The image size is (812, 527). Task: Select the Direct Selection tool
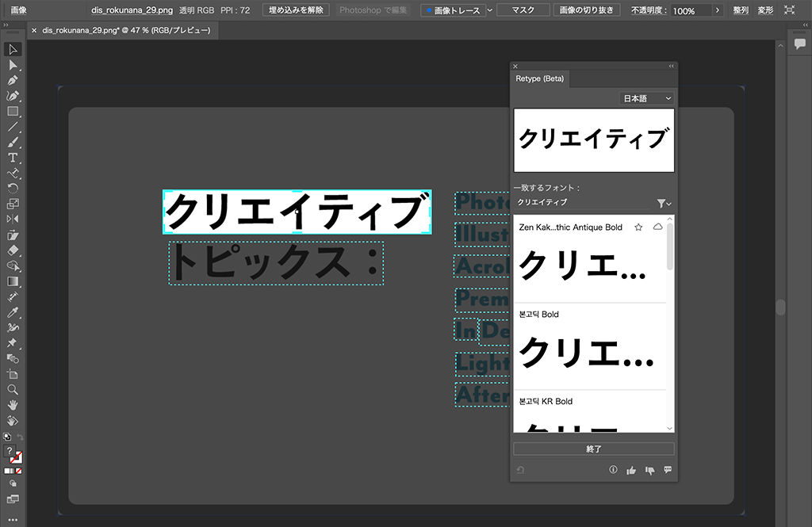[13, 65]
